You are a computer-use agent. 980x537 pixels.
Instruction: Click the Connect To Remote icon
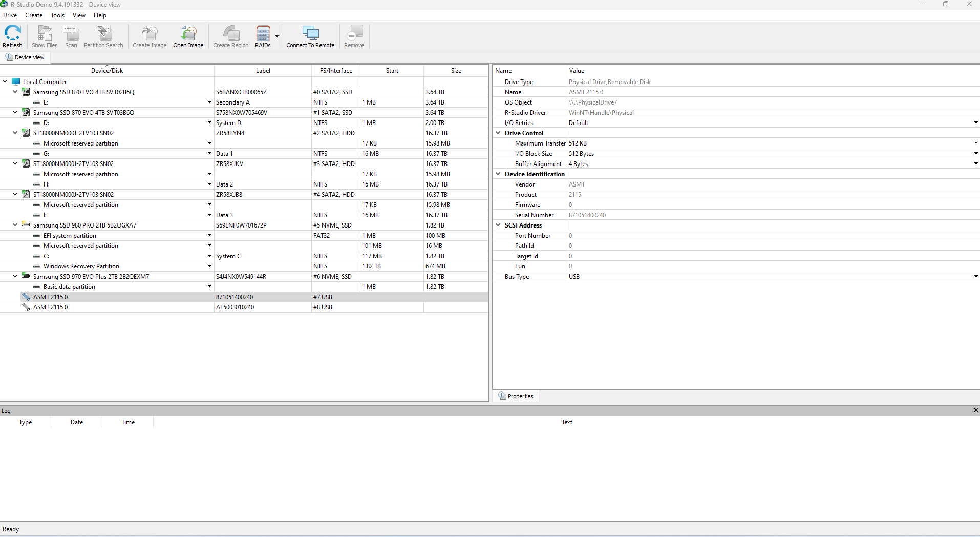click(310, 33)
